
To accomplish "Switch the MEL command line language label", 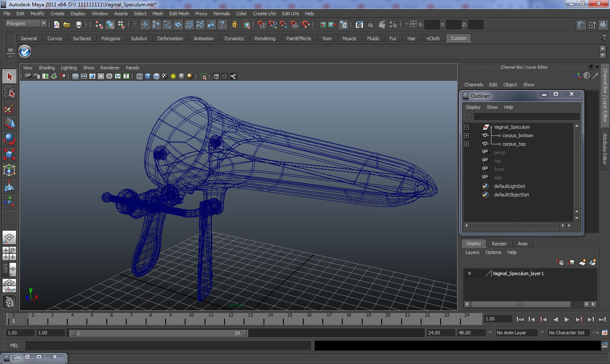I will pos(14,345).
